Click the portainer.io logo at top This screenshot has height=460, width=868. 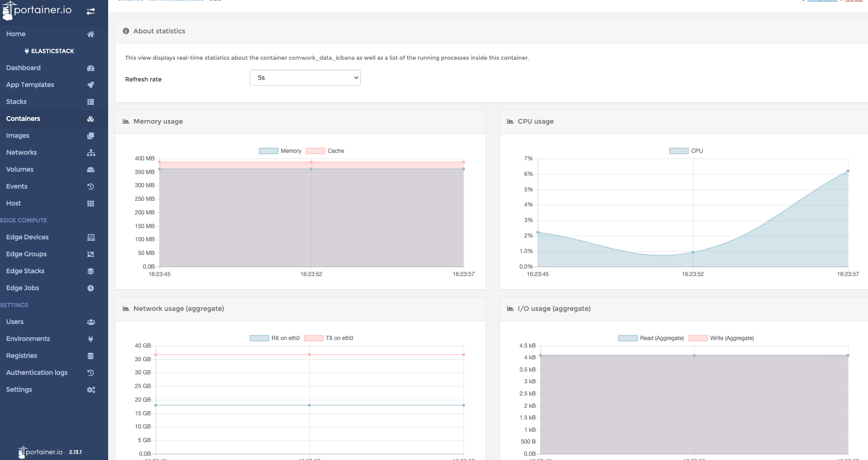tap(38, 10)
